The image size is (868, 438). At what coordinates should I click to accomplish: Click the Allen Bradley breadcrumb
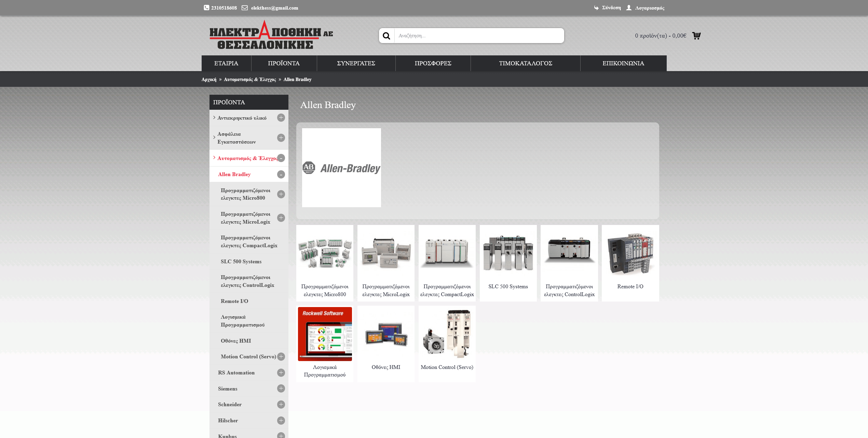[297, 79]
